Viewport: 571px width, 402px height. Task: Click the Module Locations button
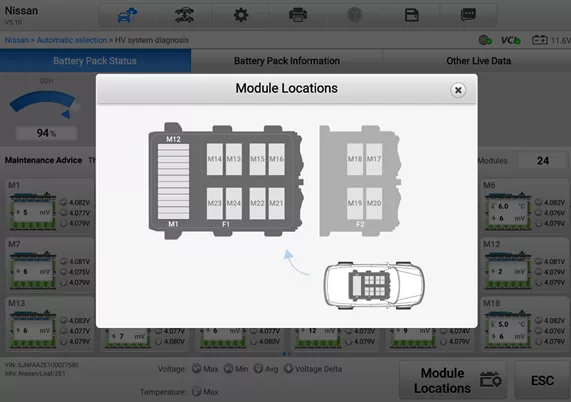click(x=453, y=380)
